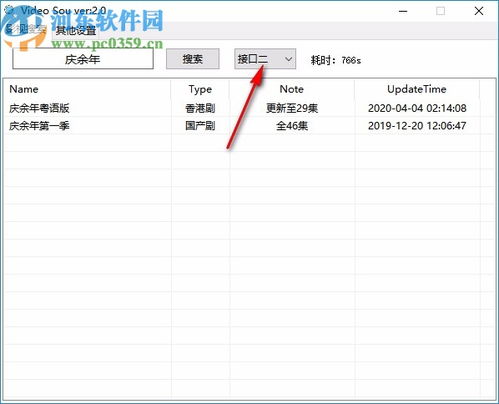499x404 pixels.
Task: Maximize the Video Sou window
Action: 440,11
